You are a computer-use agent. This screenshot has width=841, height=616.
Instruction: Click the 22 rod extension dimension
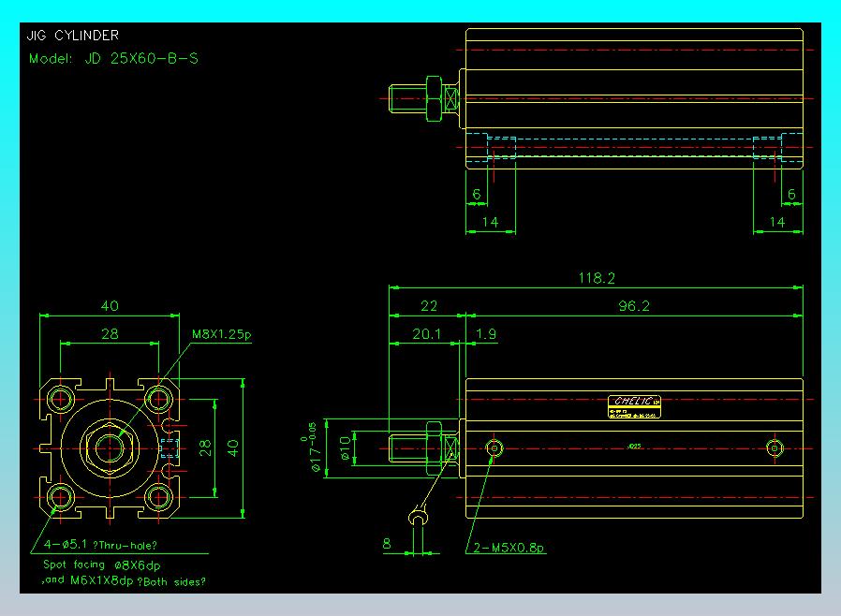(x=429, y=306)
